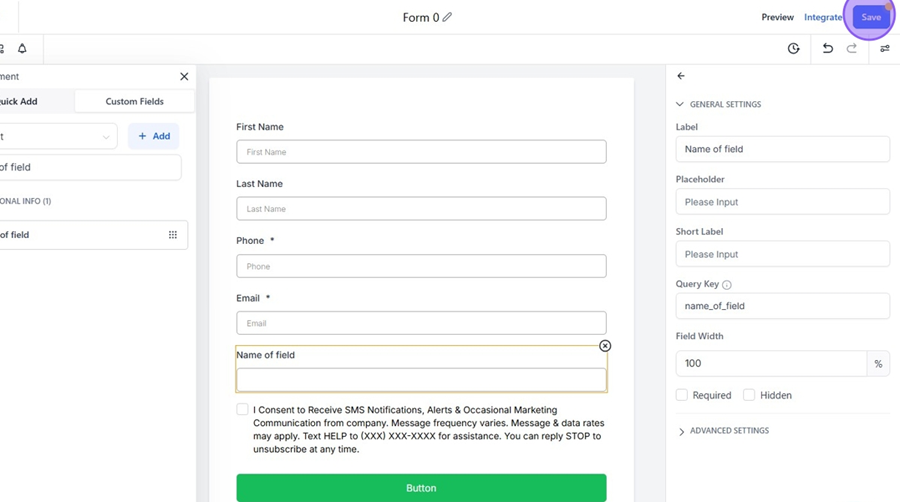Focus the Label input field
900x502 pixels.
coord(782,149)
